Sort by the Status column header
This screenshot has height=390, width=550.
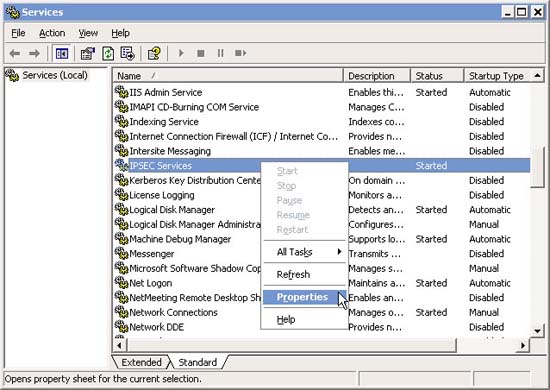point(437,76)
